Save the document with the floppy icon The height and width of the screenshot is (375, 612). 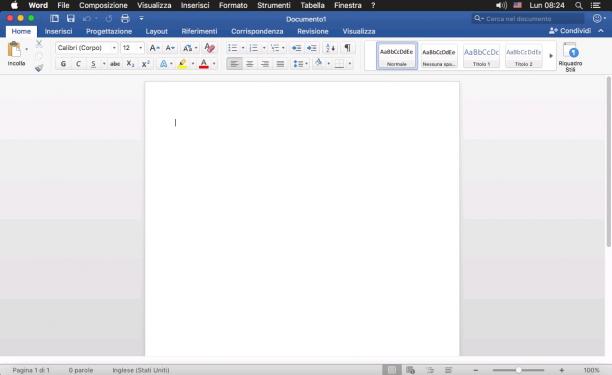[71, 18]
